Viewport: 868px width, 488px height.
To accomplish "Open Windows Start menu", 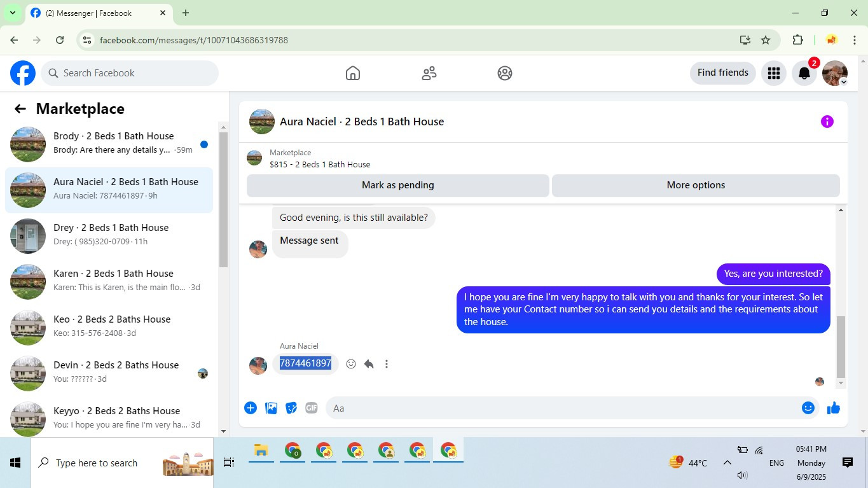I will click(15, 463).
